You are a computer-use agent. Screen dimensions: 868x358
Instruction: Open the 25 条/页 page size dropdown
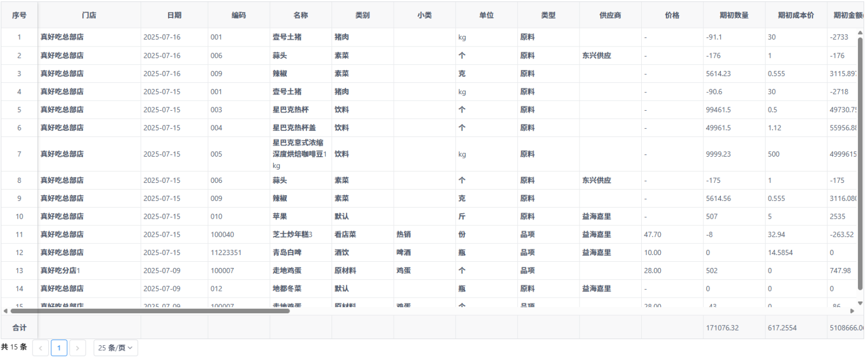coord(115,348)
